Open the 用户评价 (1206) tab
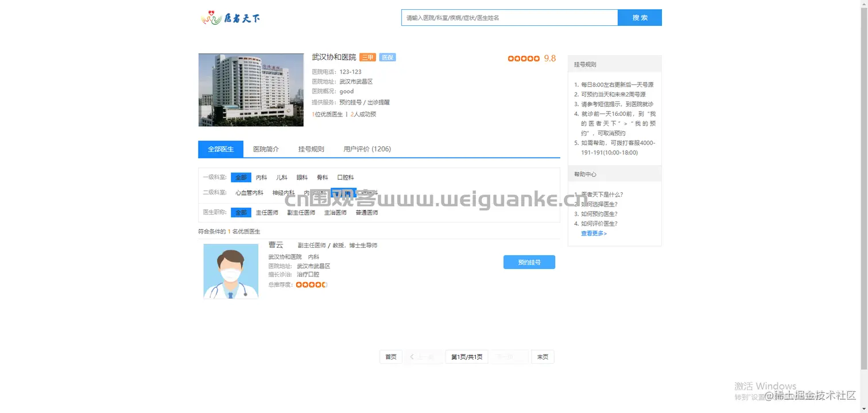The height and width of the screenshot is (413, 868). tap(367, 149)
